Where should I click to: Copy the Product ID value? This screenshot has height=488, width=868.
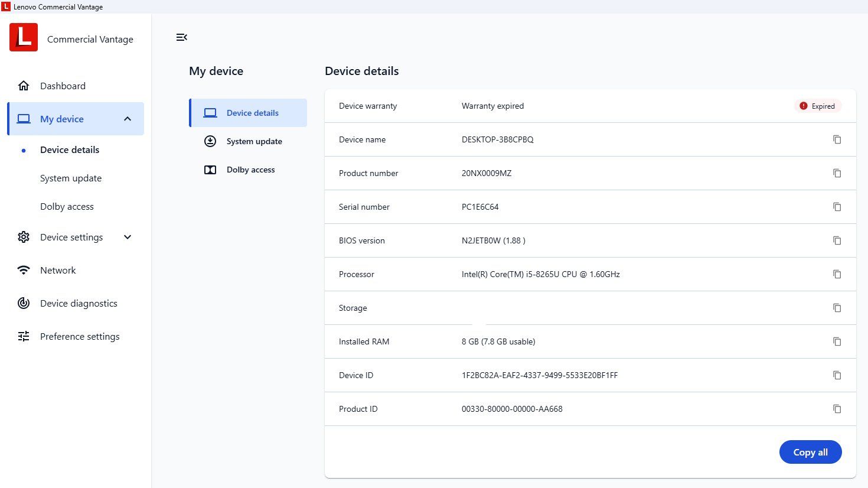(837, 409)
